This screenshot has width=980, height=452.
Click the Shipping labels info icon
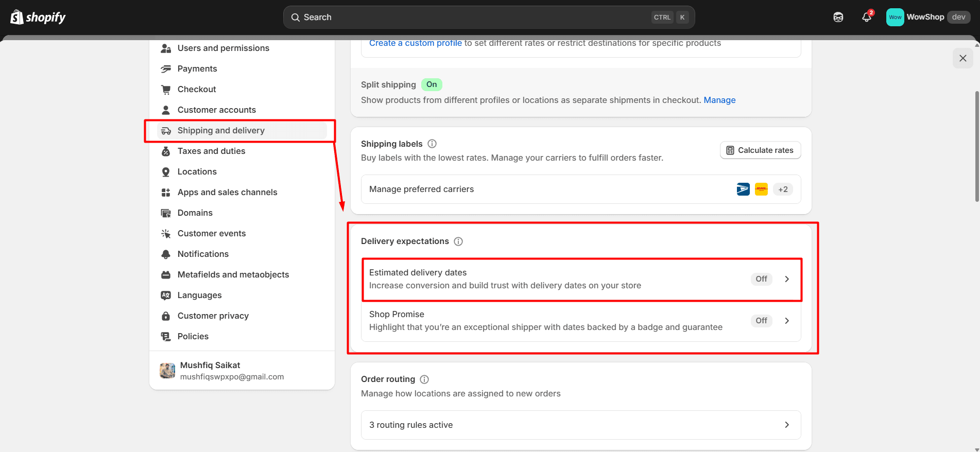point(432,144)
